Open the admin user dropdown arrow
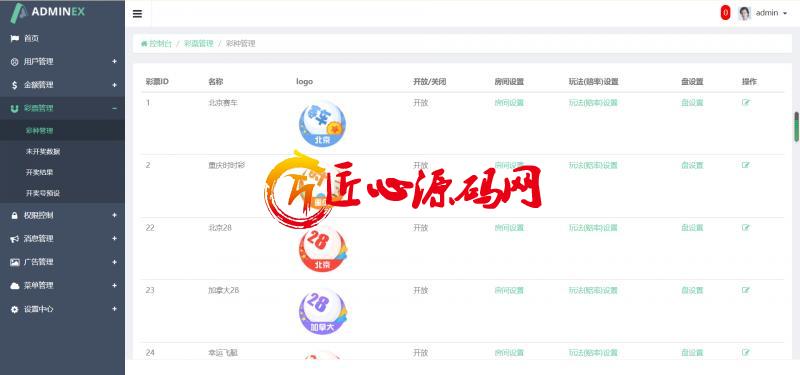The image size is (800, 375). point(785,13)
